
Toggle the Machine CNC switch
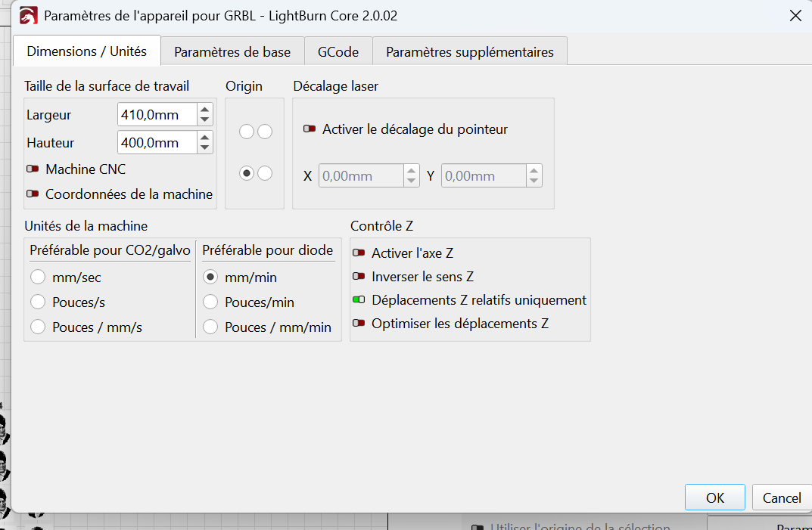[x=33, y=169]
